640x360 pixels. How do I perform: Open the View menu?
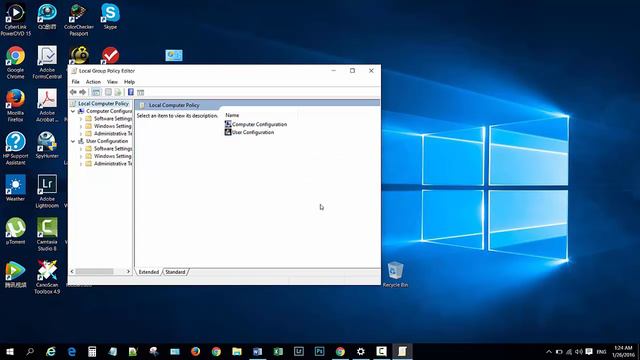click(x=112, y=82)
